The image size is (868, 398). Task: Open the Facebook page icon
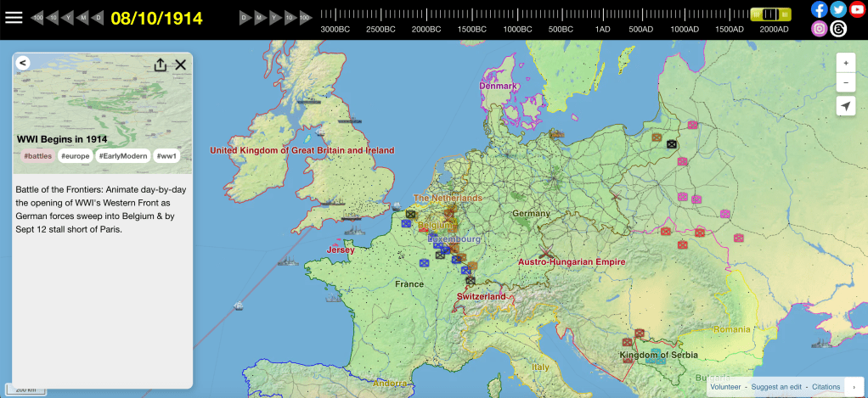coord(819,9)
